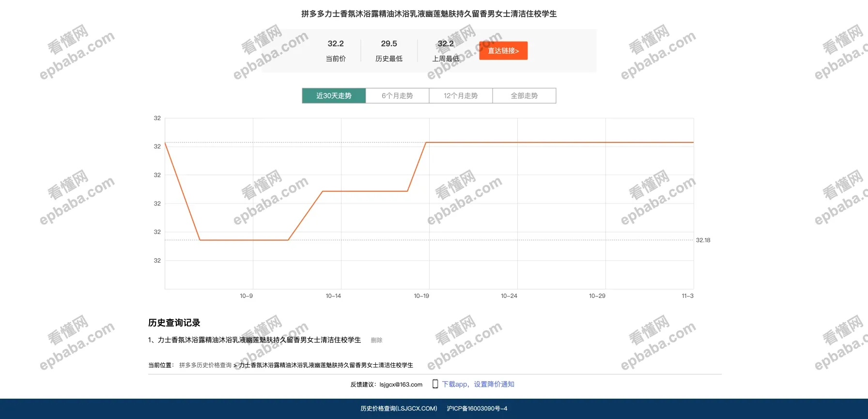Click the 29.5 历史最低 value

click(389, 44)
